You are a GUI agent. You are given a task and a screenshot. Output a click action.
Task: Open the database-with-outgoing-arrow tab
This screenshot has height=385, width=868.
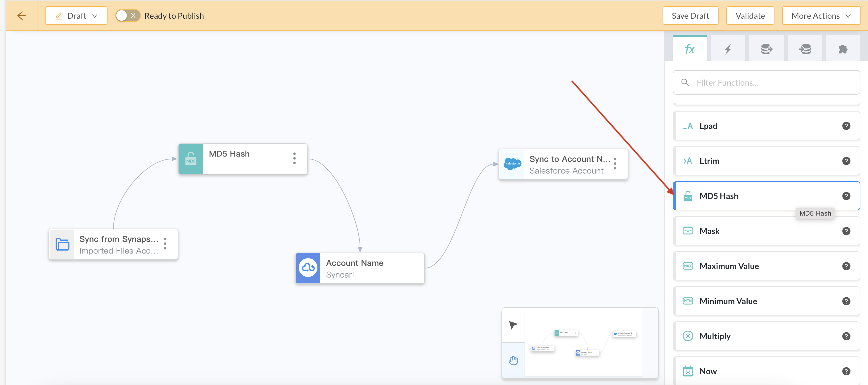pos(766,49)
